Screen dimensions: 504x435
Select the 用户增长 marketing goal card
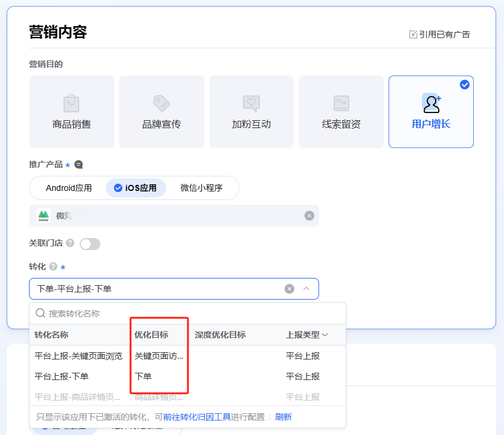(x=431, y=112)
